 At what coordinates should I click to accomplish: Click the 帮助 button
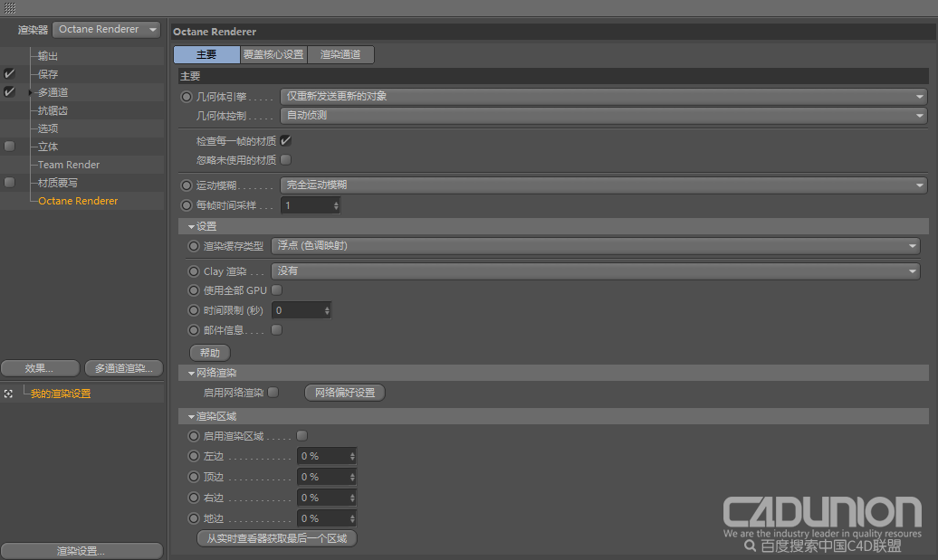click(x=209, y=353)
